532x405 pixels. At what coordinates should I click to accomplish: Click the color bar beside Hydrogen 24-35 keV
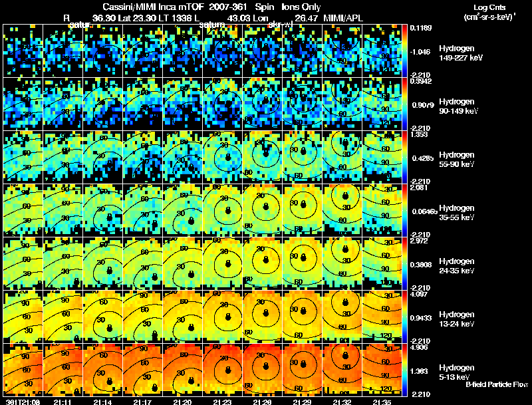pyautogui.click(x=404, y=264)
